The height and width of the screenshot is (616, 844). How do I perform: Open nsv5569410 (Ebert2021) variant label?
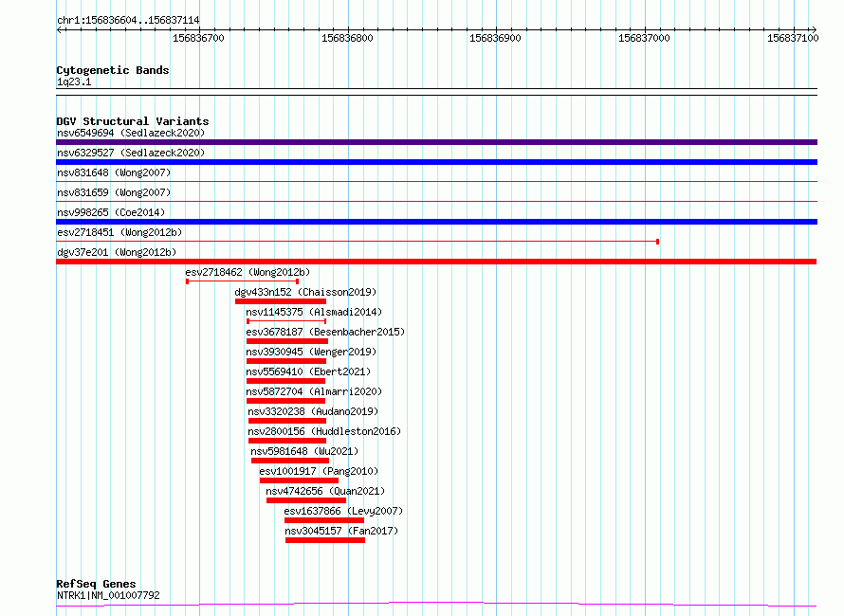coord(308,371)
